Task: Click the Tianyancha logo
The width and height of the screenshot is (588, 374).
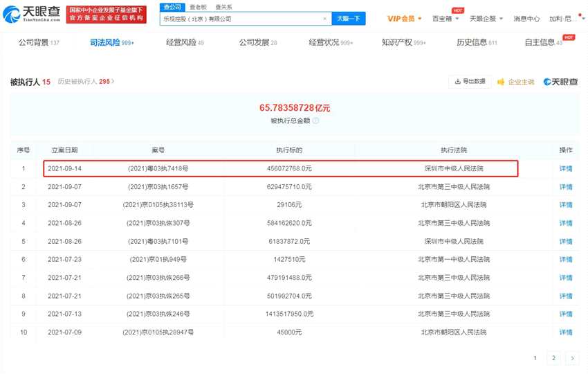Action: pyautogui.click(x=31, y=14)
